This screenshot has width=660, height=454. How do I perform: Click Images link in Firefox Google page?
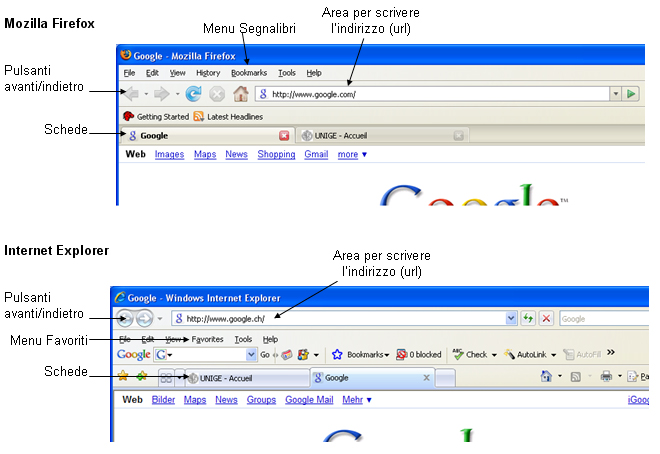169,154
